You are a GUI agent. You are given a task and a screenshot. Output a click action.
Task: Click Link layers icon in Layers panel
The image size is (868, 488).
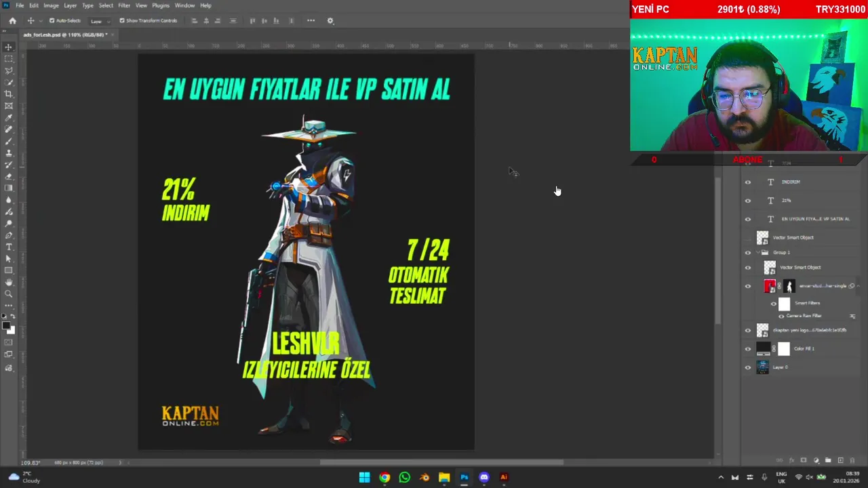tap(779, 460)
